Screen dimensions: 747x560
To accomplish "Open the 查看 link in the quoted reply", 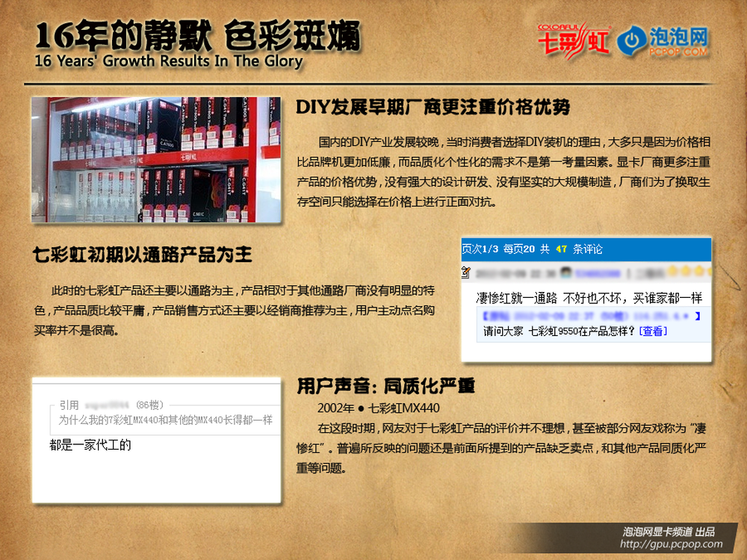I will pyautogui.click(x=653, y=331).
